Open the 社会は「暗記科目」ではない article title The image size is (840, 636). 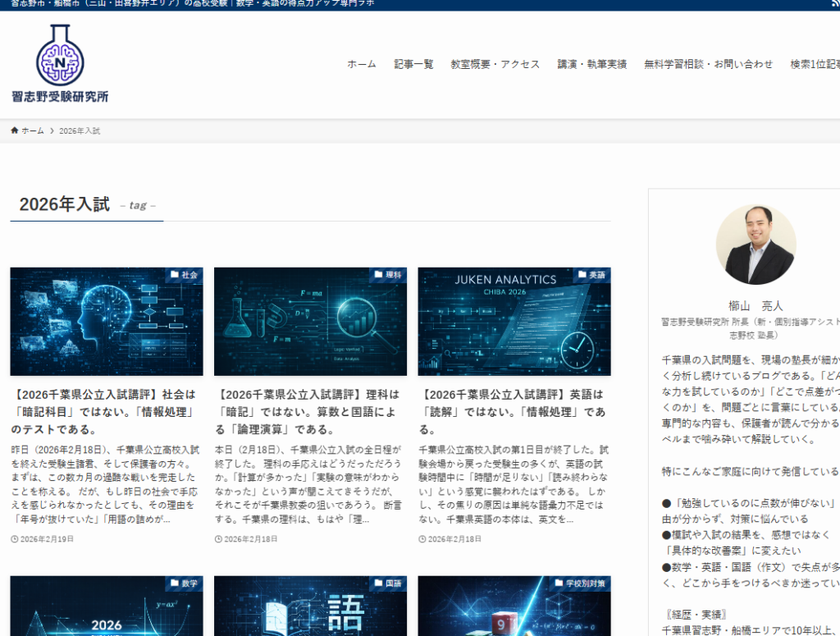tap(103, 412)
